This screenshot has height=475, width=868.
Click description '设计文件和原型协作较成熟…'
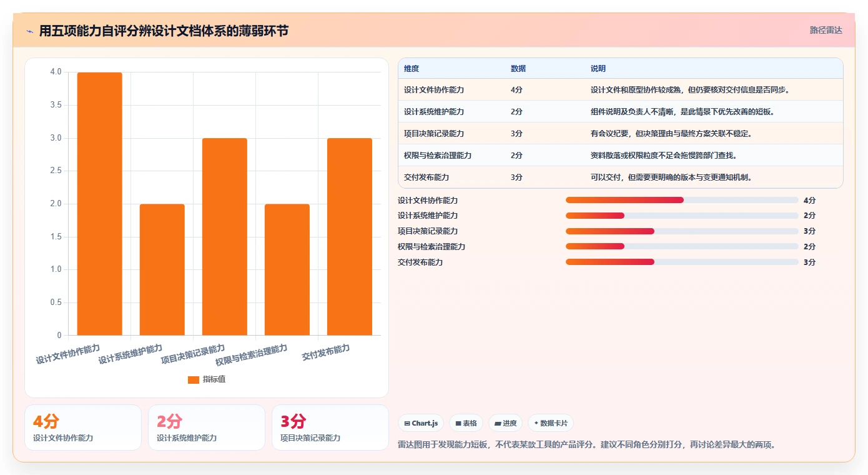691,90
